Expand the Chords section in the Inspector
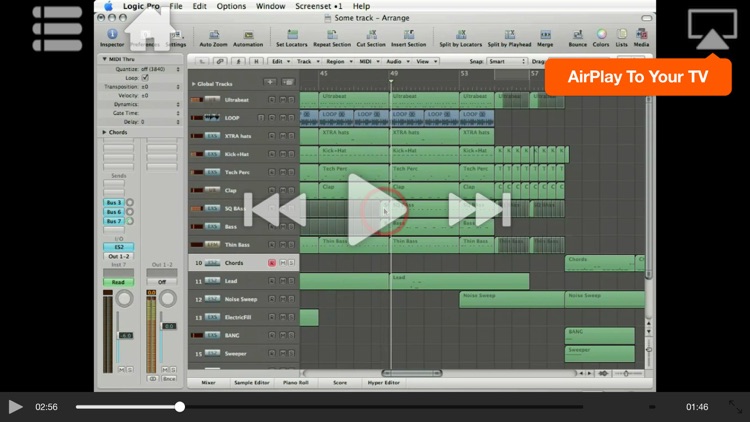Screen dimensions: 750x422 [x=104, y=132]
